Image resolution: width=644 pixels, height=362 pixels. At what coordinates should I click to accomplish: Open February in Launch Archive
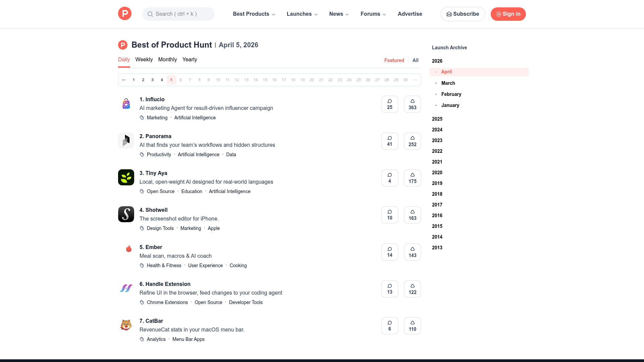pos(451,94)
